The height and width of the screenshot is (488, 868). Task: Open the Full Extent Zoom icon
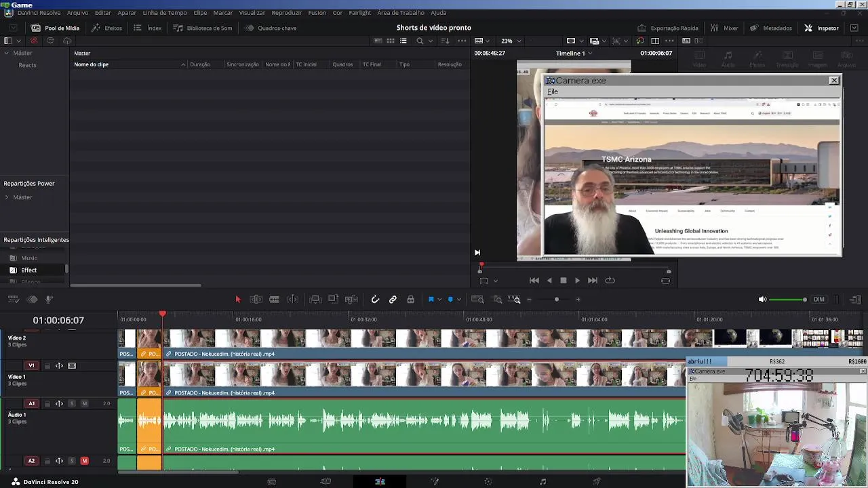click(x=477, y=300)
